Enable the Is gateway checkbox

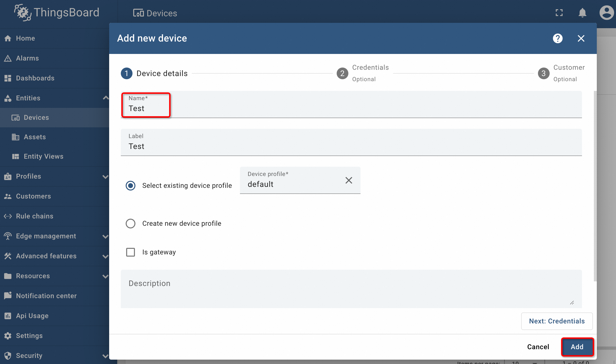coord(130,252)
